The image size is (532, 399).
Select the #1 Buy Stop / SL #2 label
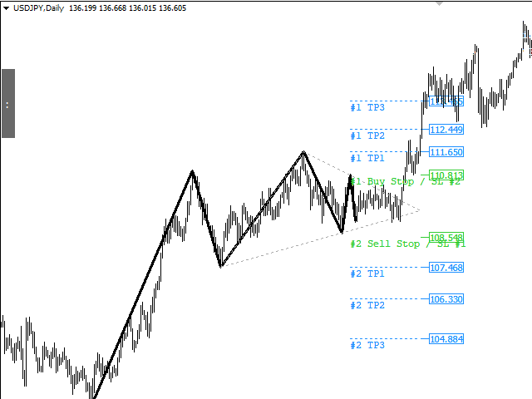pyautogui.click(x=406, y=181)
